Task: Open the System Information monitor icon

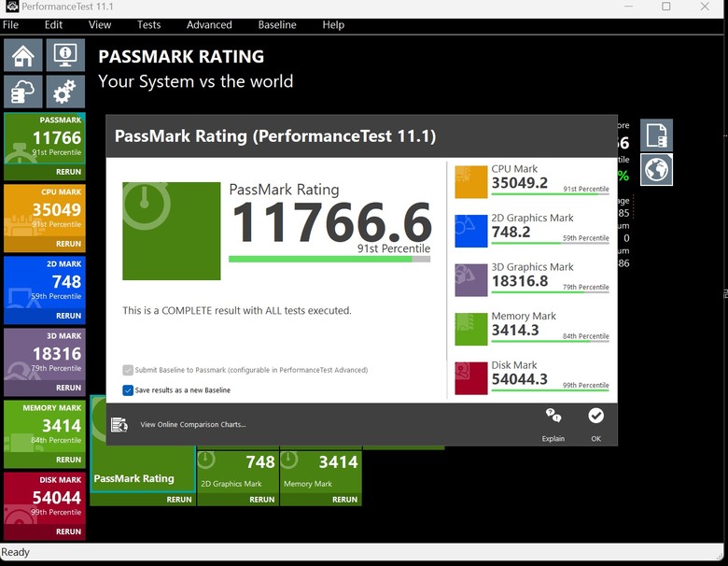Action: (65, 55)
